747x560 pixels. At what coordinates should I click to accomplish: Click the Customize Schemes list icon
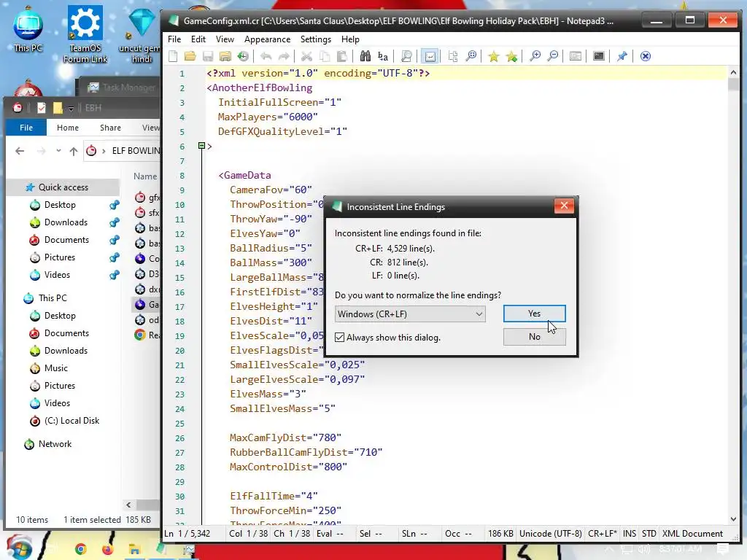click(576, 56)
